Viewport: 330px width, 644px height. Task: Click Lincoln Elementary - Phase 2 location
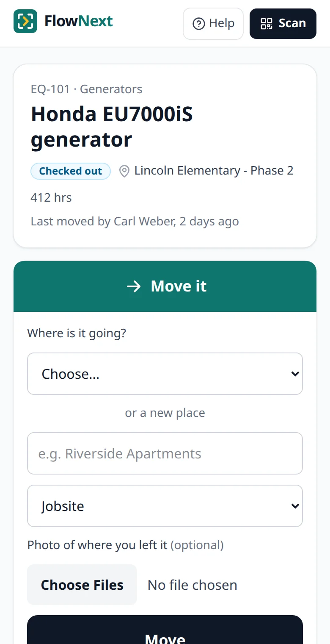(214, 171)
